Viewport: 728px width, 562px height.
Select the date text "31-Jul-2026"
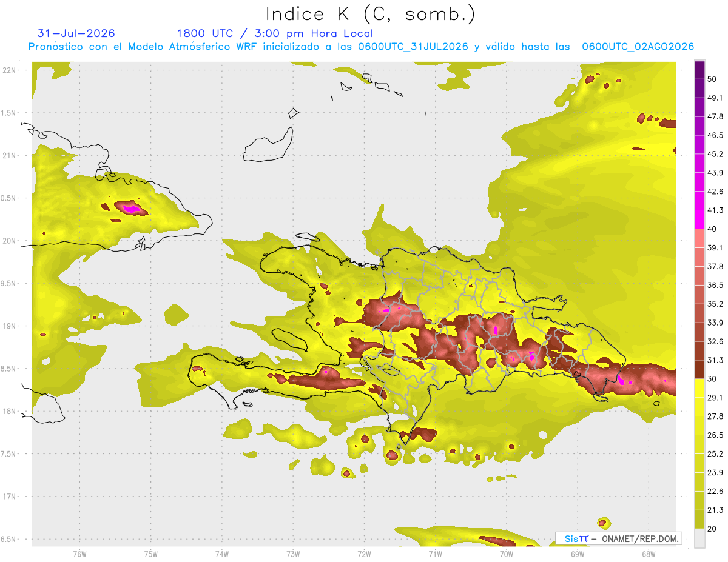pos(76,33)
